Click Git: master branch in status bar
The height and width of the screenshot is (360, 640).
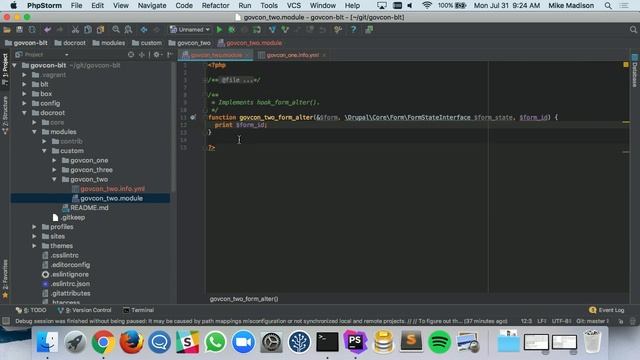click(x=592, y=321)
